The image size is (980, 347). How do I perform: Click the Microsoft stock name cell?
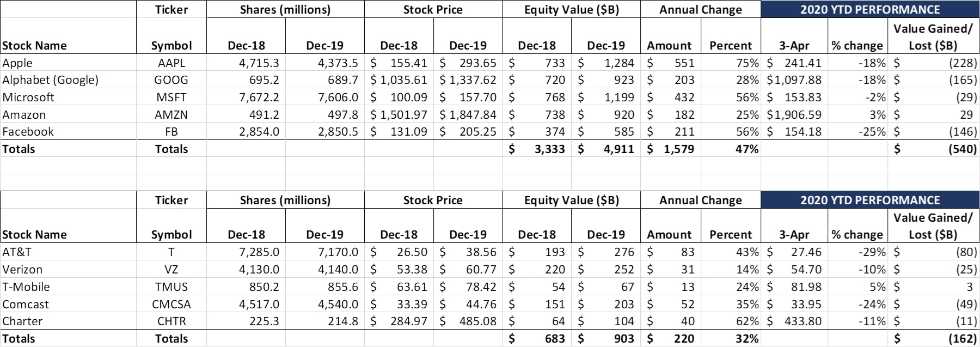28,98
